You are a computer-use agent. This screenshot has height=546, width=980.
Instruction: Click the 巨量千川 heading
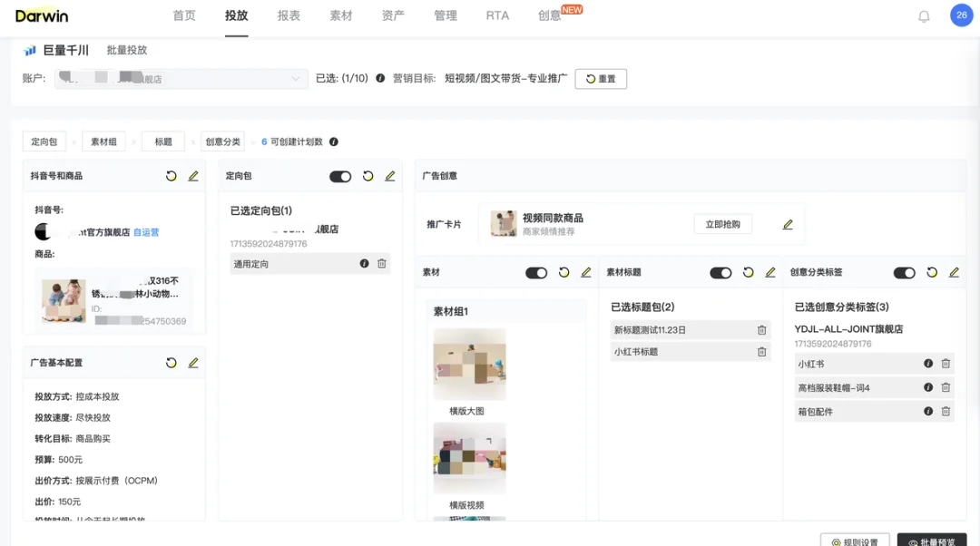pos(65,50)
